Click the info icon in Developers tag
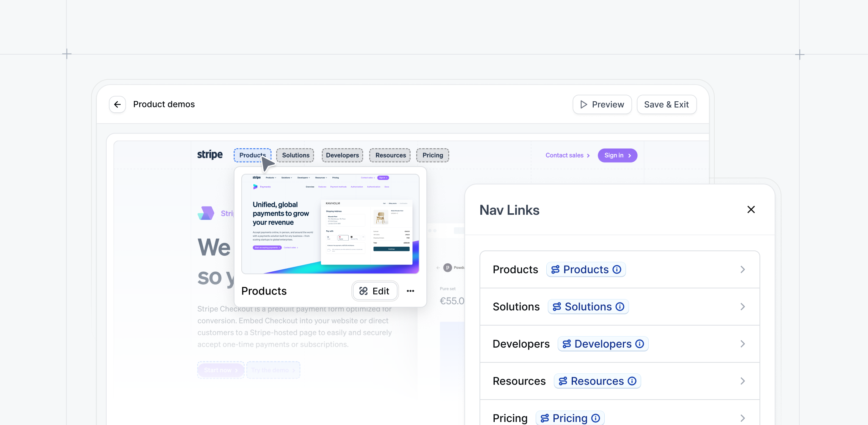868x425 pixels. [x=640, y=344]
